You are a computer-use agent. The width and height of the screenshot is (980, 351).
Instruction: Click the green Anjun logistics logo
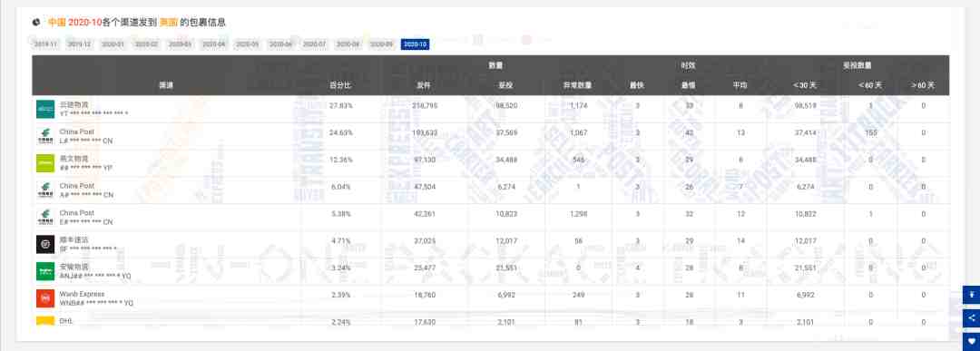tap(45, 271)
